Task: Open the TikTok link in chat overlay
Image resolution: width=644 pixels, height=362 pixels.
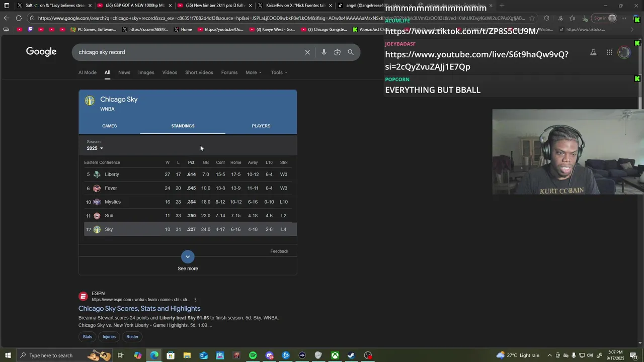Action: tap(462, 31)
